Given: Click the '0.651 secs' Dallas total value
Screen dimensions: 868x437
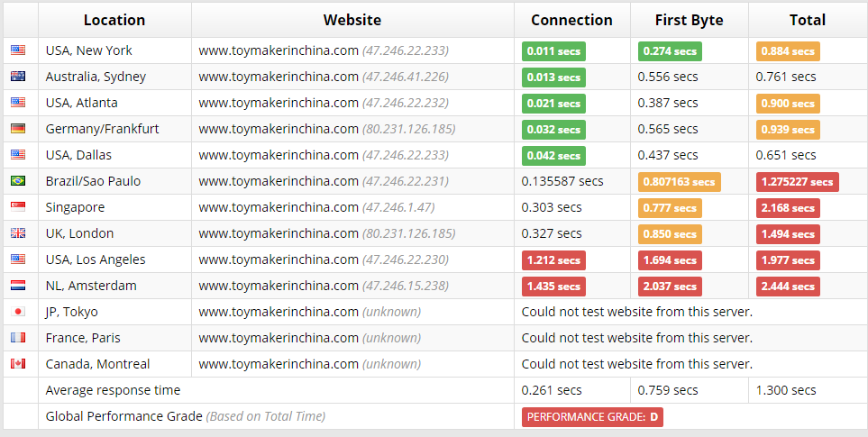Looking at the screenshot, I should click(x=785, y=155).
